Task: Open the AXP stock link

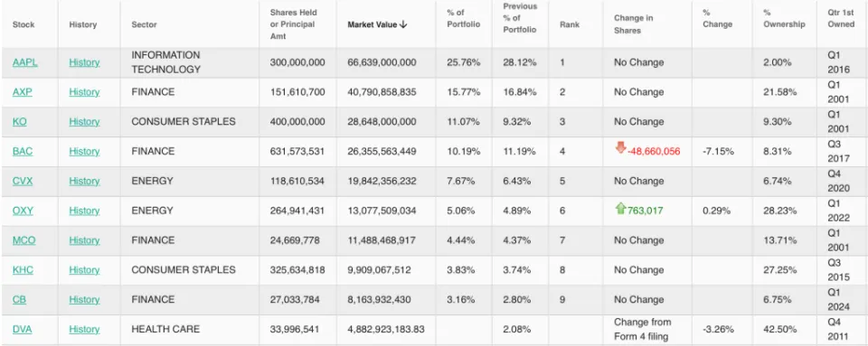Action: 22,92
